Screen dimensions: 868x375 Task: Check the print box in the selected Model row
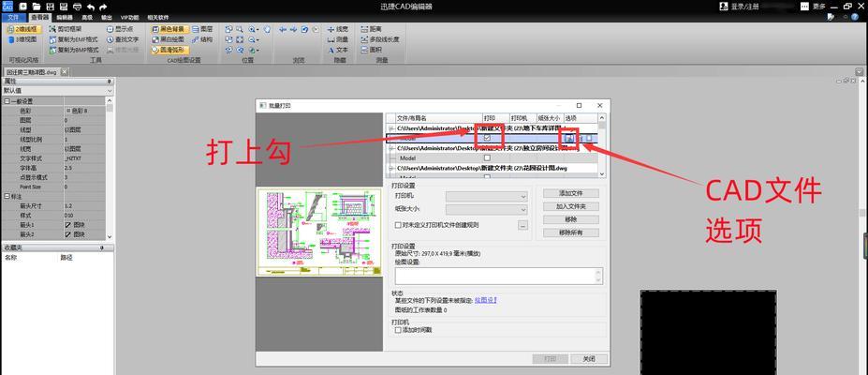click(x=487, y=138)
